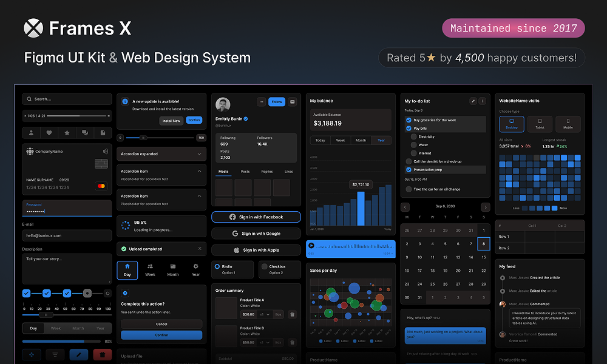Viewport: 607px width, 364px height.
Task: Go to next month in the calendar
Action: (484, 207)
